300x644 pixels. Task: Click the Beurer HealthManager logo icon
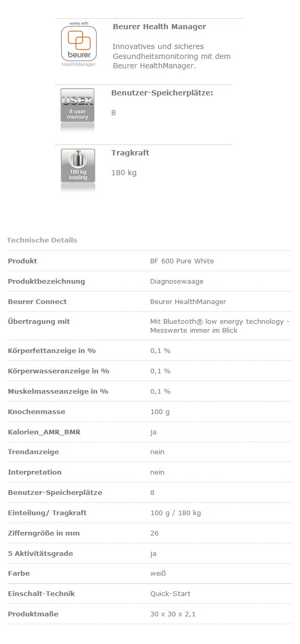tap(78, 44)
